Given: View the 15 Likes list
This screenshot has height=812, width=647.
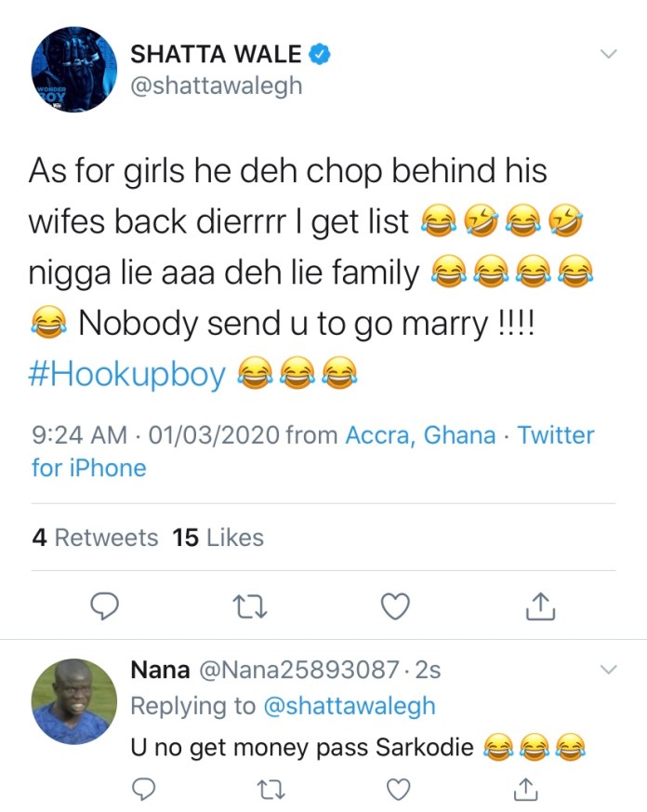Looking at the screenshot, I should (218, 538).
